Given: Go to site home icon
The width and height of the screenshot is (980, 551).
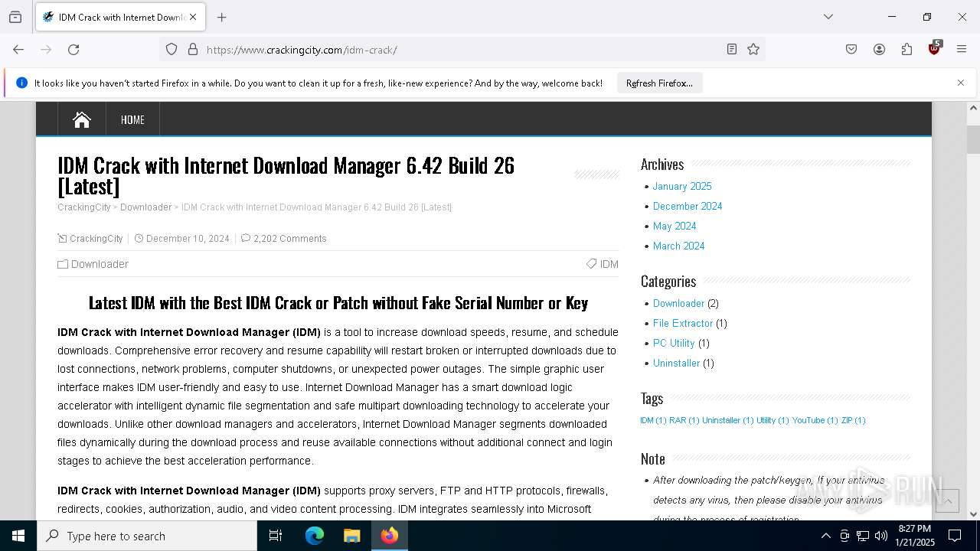Looking at the screenshot, I should point(82,119).
